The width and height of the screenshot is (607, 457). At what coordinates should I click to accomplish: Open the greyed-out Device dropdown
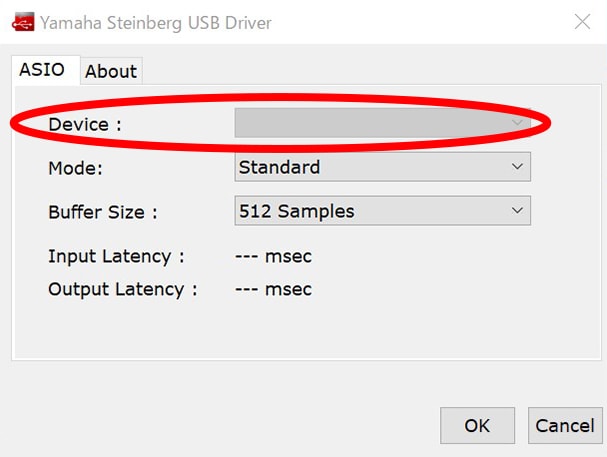[370, 123]
